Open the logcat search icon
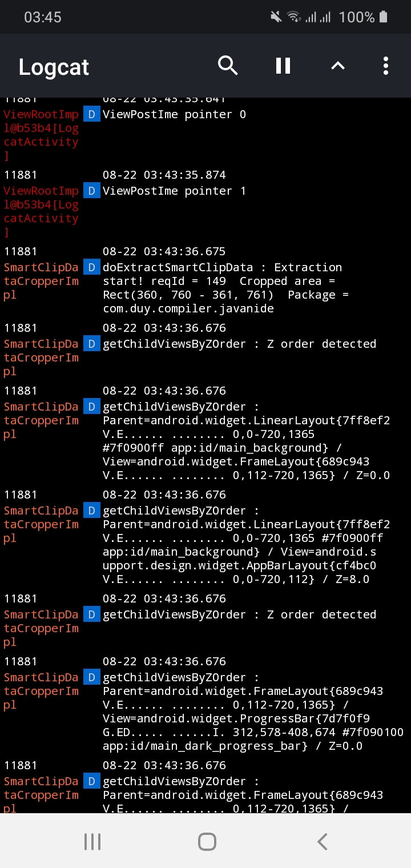This screenshot has width=411, height=868. point(228,65)
